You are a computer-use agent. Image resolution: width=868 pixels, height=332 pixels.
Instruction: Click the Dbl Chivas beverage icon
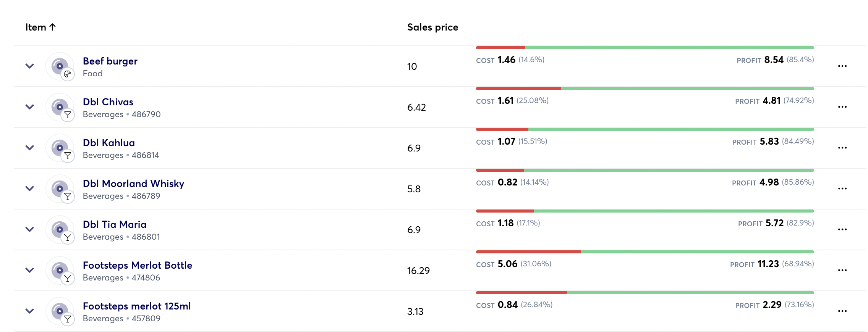(x=60, y=107)
